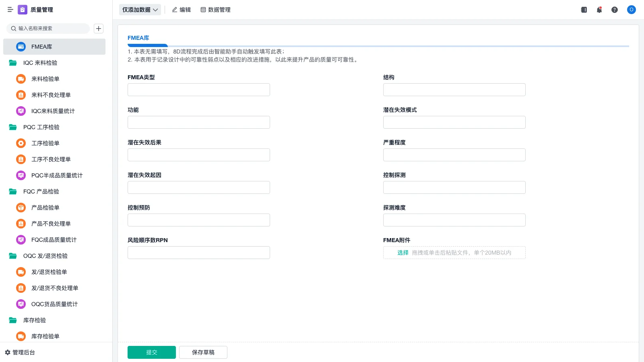This screenshot has width=644, height=362.
Task: Click the 来料检验单 item icon
Action: pyautogui.click(x=21, y=79)
